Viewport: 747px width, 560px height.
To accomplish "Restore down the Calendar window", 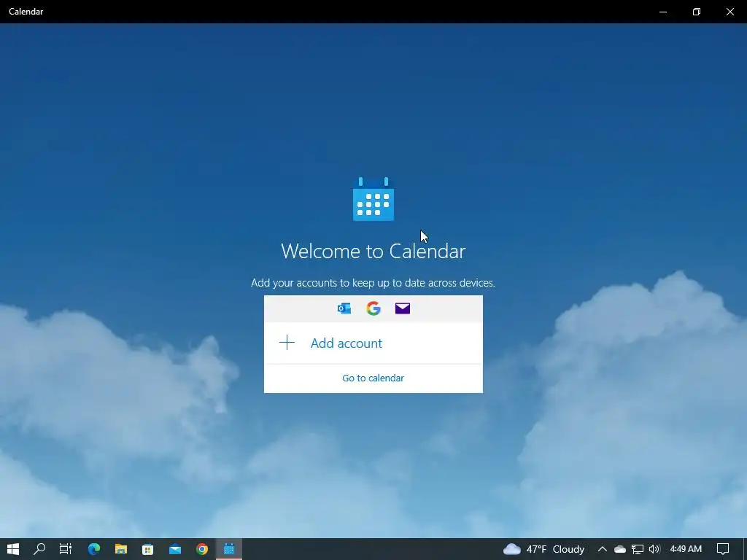I will [x=697, y=12].
